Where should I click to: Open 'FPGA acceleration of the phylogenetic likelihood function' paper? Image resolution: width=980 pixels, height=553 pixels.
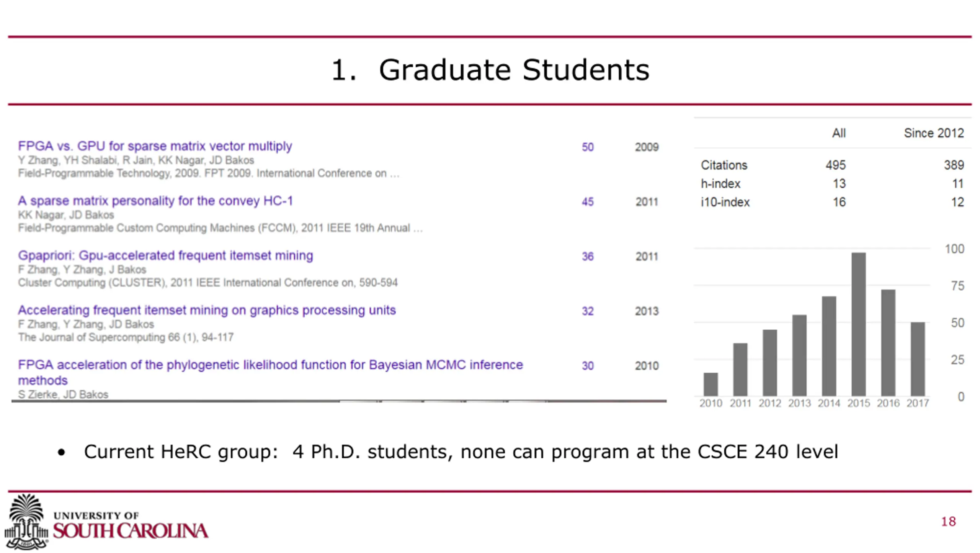[x=270, y=365]
